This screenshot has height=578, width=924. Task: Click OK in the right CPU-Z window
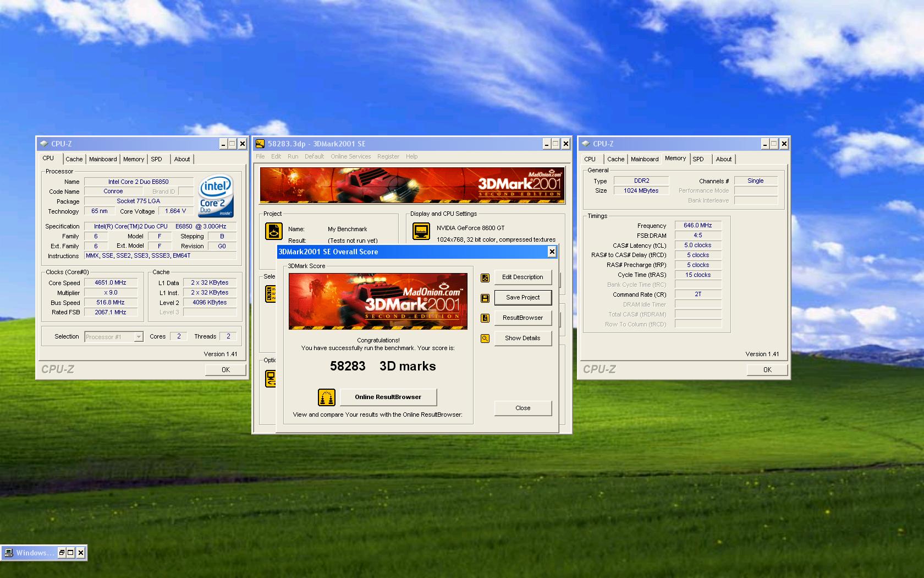(x=767, y=370)
